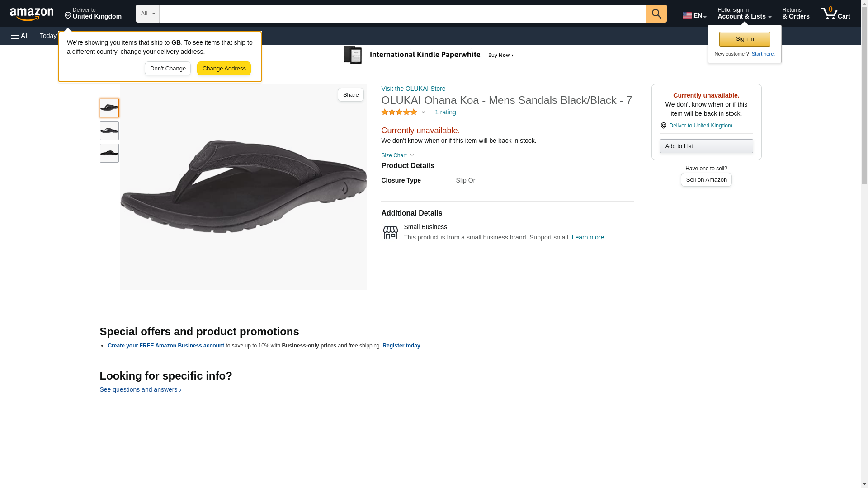Click the star rating icons
Viewport: 868px width, 488px height.
[399, 112]
